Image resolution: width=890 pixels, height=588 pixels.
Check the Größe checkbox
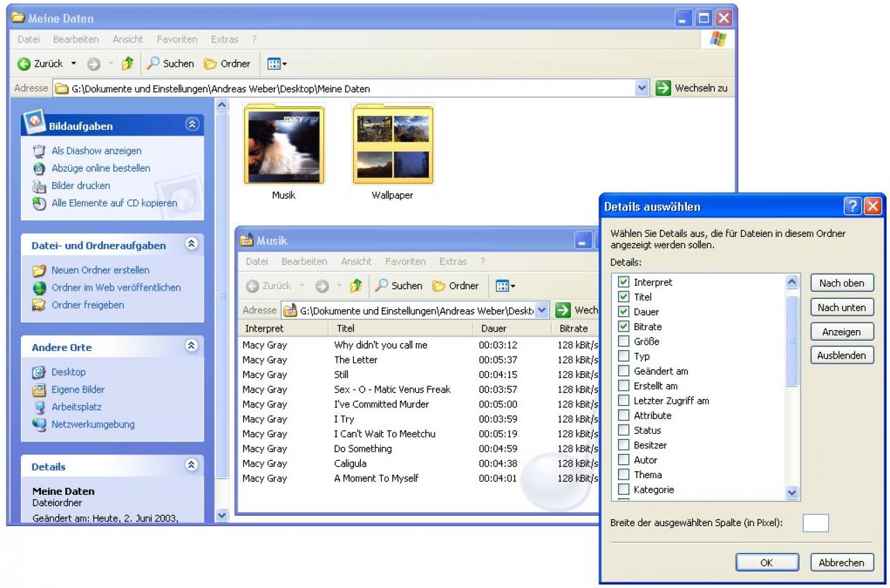point(624,341)
